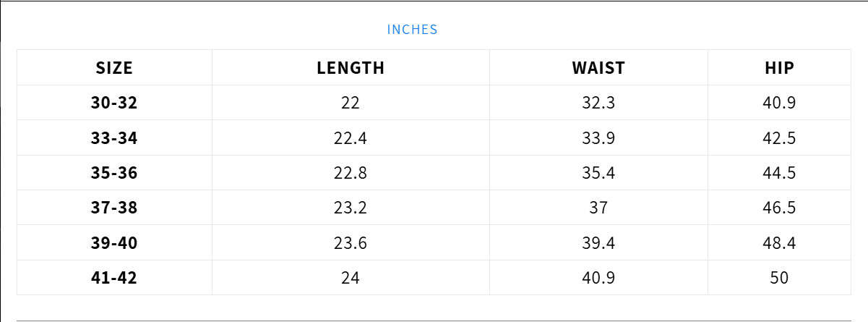This screenshot has height=322, width=868.
Task: Click waist value 32.3 for size 30-32
Action: 598,103
